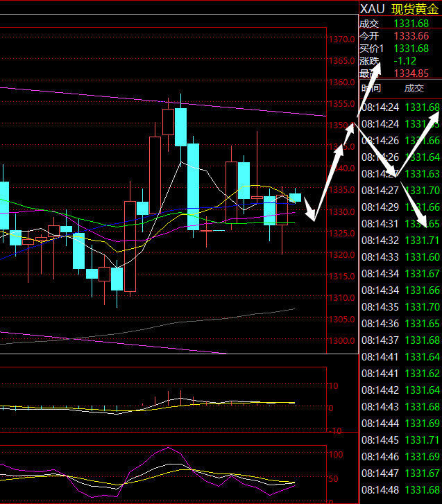Viewport: 442px width, 504px height.
Task: Select the 涨跌 change value -1.12
Action: tap(405, 61)
